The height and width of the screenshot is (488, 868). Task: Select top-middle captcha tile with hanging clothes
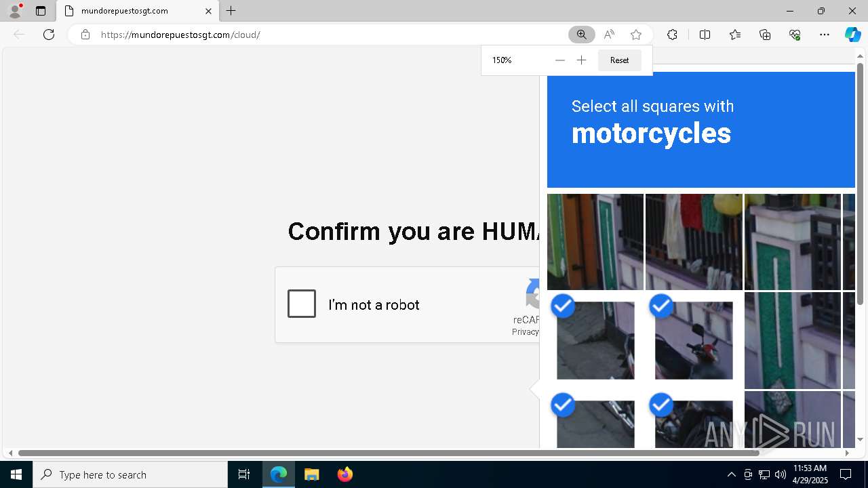coord(694,242)
